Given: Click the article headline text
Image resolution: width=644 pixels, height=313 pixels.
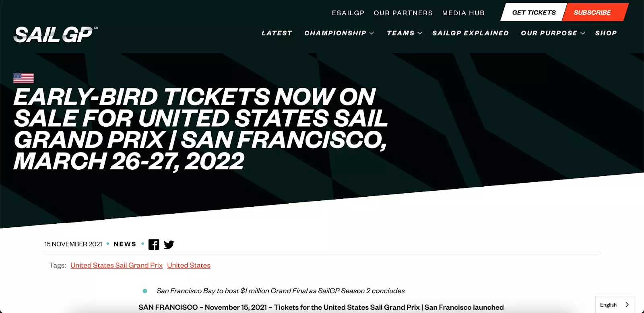Looking at the screenshot, I should (200, 129).
